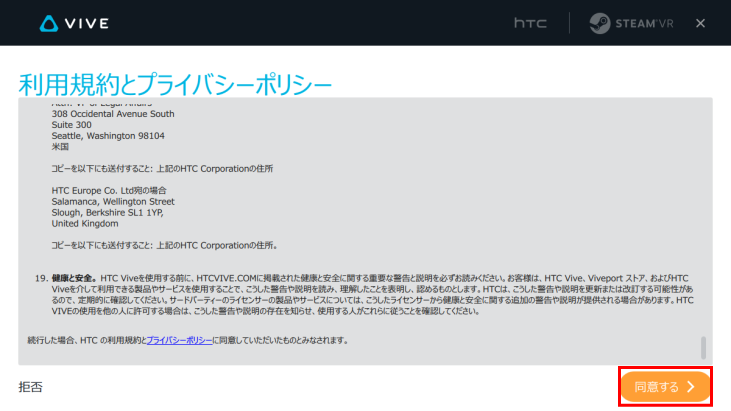731x411 pixels.
Task: Click the section 19 健康と安全 heading
Action: 75,278
